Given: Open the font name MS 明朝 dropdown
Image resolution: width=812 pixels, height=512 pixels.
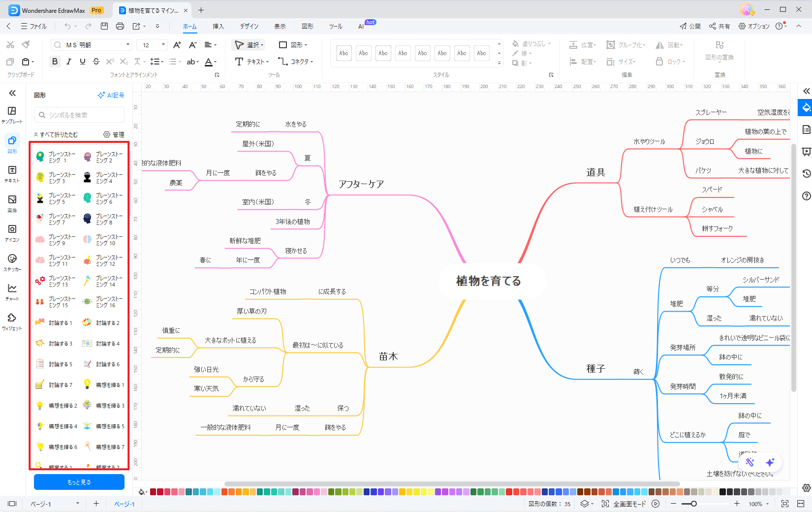Looking at the screenshot, I should (x=128, y=45).
